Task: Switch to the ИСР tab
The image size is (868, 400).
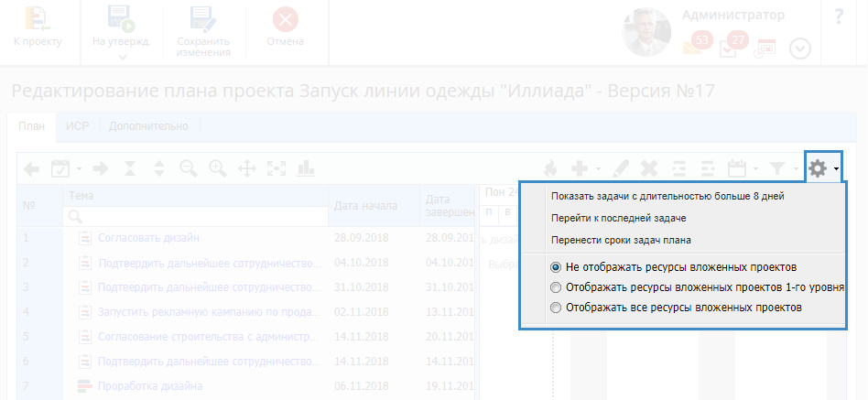Action: coord(77,126)
